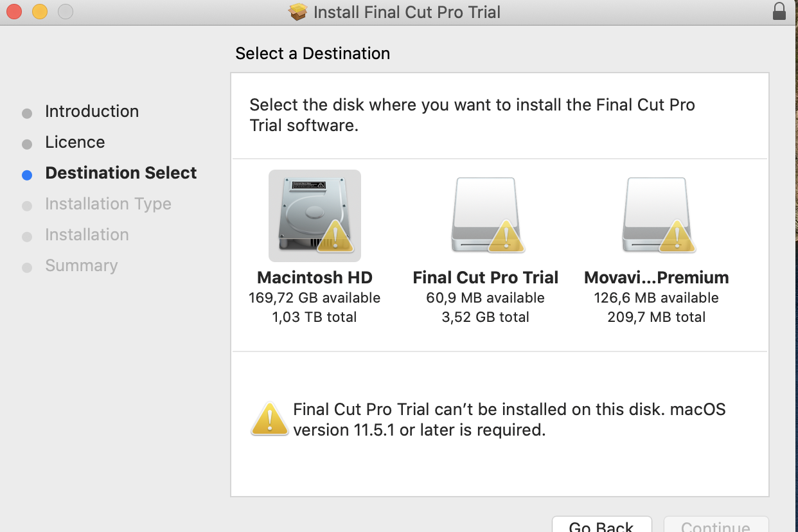The width and height of the screenshot is (798, 532).
Task: Close the installer window
Action: [14, 12]
